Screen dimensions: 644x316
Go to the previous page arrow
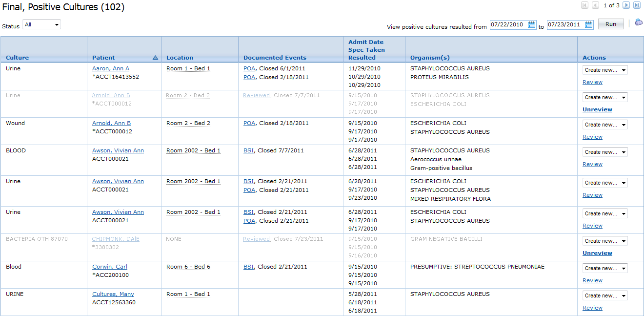tap(595, 5)
